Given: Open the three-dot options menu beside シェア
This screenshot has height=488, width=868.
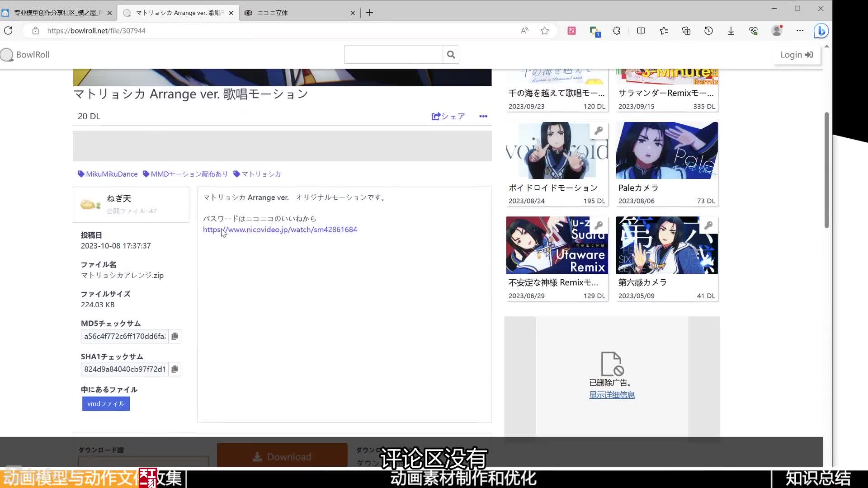Looking at the screenshot, I should (483, 117).
